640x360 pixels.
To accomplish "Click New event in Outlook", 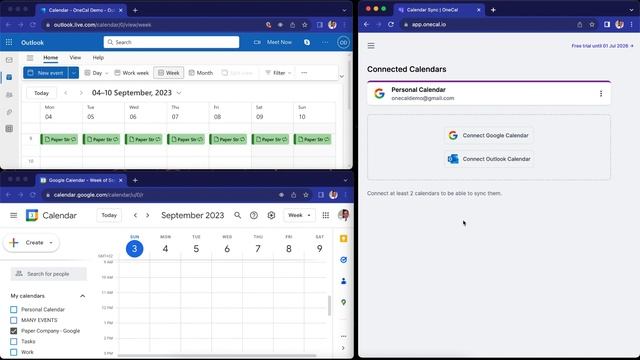I will [x=46, y=73].
